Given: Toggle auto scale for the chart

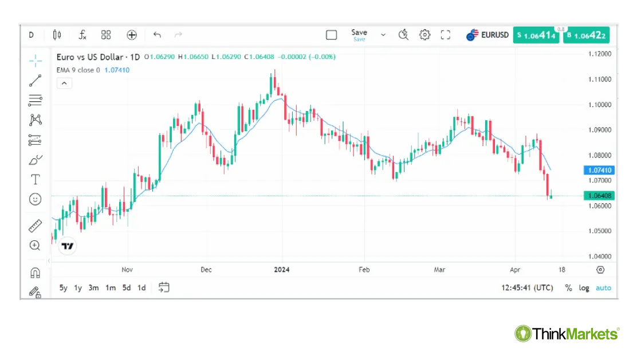Looking at the screenshot, I should click(603, 288).
